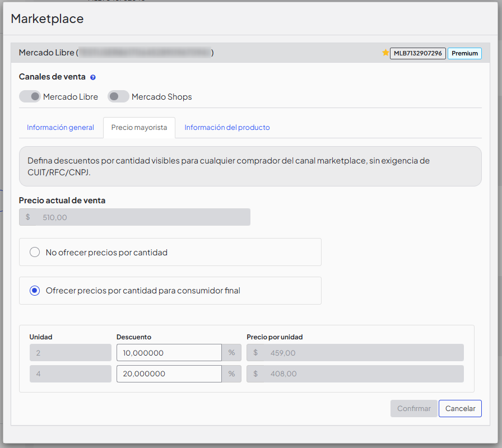Click the Unidad column header
The height and width of the screenshot is (448, 502).
click(41, 337)
